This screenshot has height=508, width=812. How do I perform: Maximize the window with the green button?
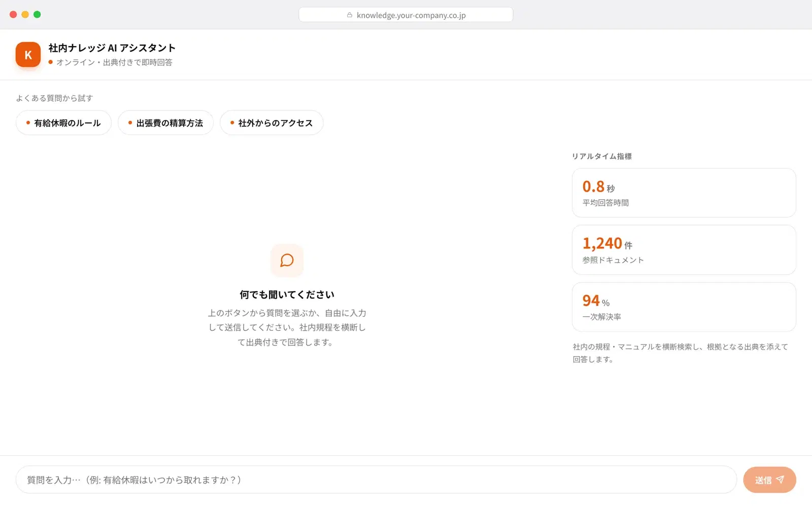(37, 14)
